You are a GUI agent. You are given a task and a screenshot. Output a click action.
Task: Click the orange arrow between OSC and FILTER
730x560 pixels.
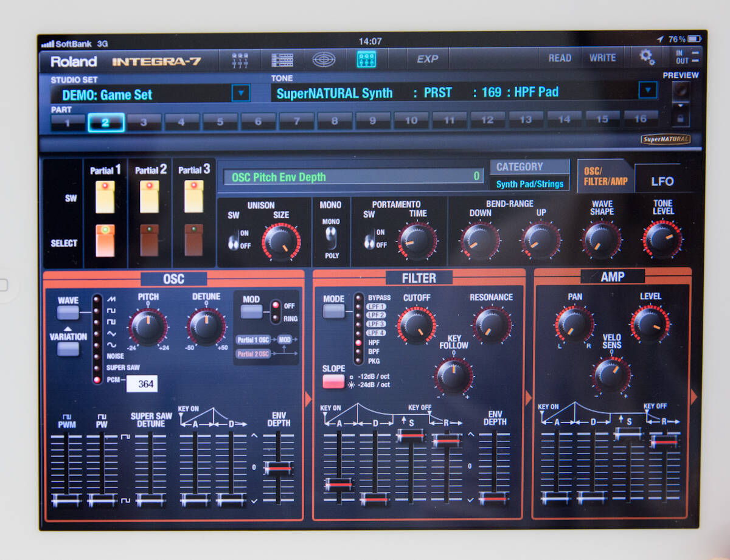coord(308,399)
